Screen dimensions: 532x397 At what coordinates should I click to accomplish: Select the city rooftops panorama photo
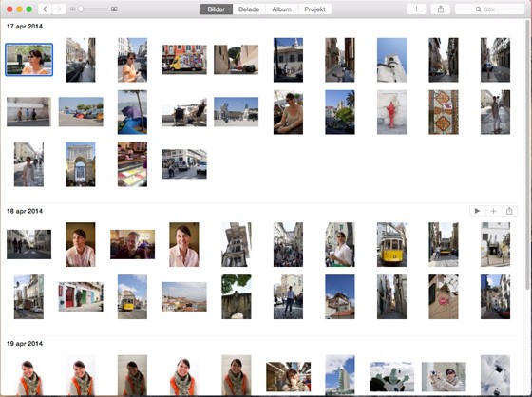184,296
